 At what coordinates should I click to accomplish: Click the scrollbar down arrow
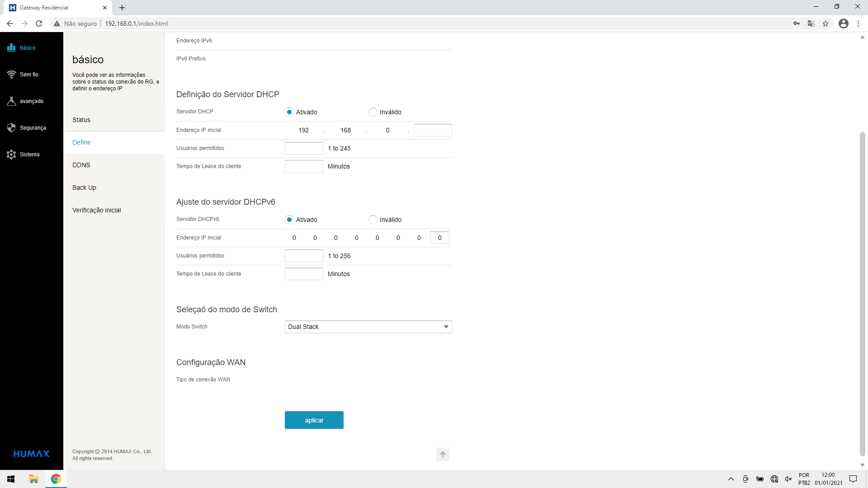tap(862, 465)
